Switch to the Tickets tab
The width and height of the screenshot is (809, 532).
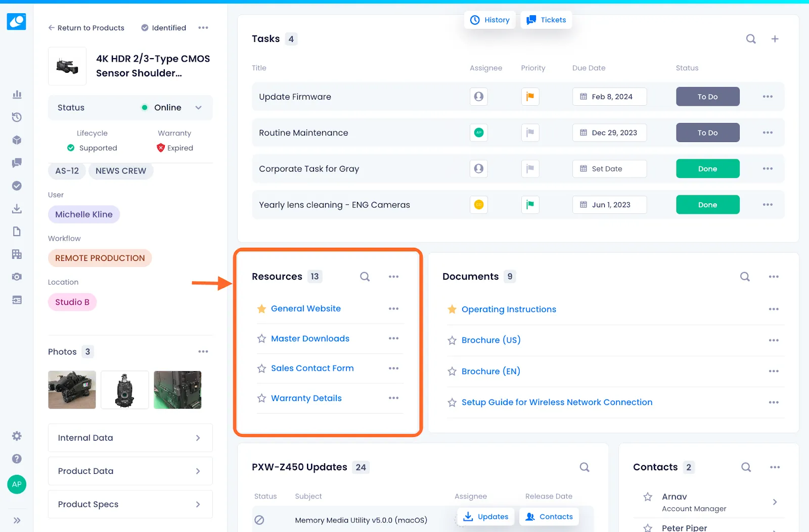tap(546, 20)
